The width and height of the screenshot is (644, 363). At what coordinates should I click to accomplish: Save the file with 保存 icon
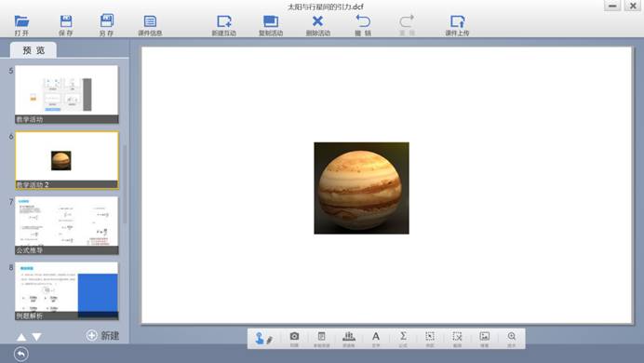coord(66,25)
